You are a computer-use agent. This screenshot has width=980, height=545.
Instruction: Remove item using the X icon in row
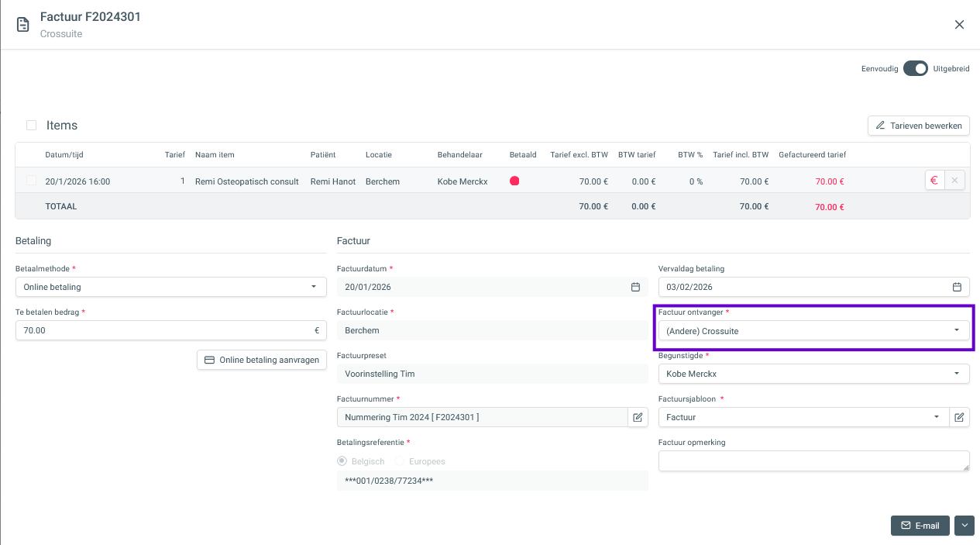[954, 181]
